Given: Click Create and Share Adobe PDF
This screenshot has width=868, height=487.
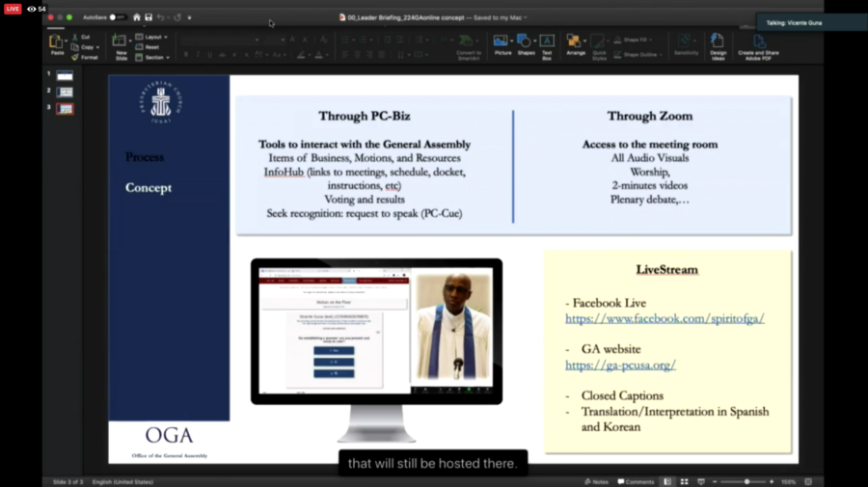Looking at the screenshot, I should point(759,43).
